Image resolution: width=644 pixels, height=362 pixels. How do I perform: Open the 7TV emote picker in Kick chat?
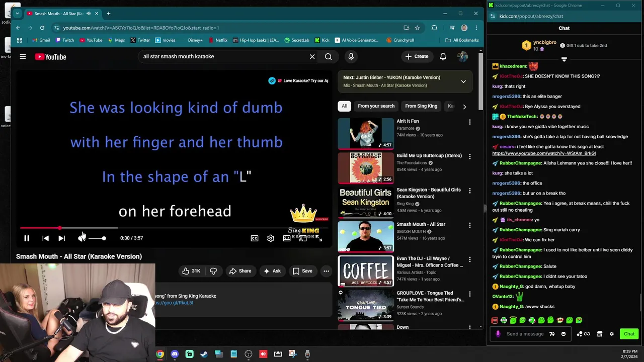point(552,334)
